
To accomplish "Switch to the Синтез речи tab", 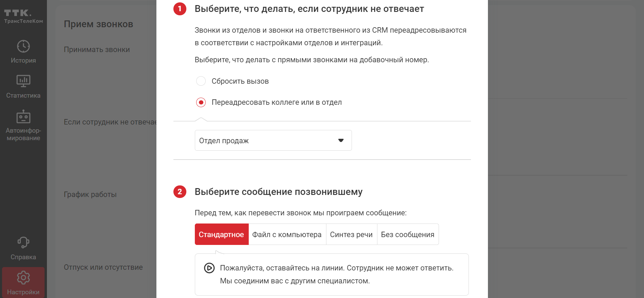I will pyautogui.click(x=351, y=234).
